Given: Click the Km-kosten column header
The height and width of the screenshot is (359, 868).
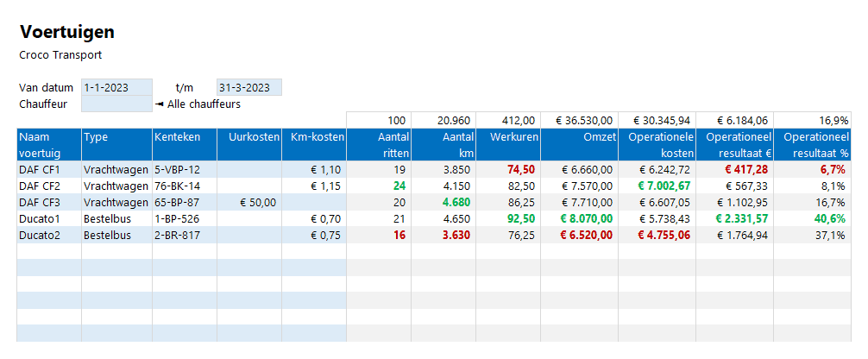Looking at the screenshot, I should (314, 137).
